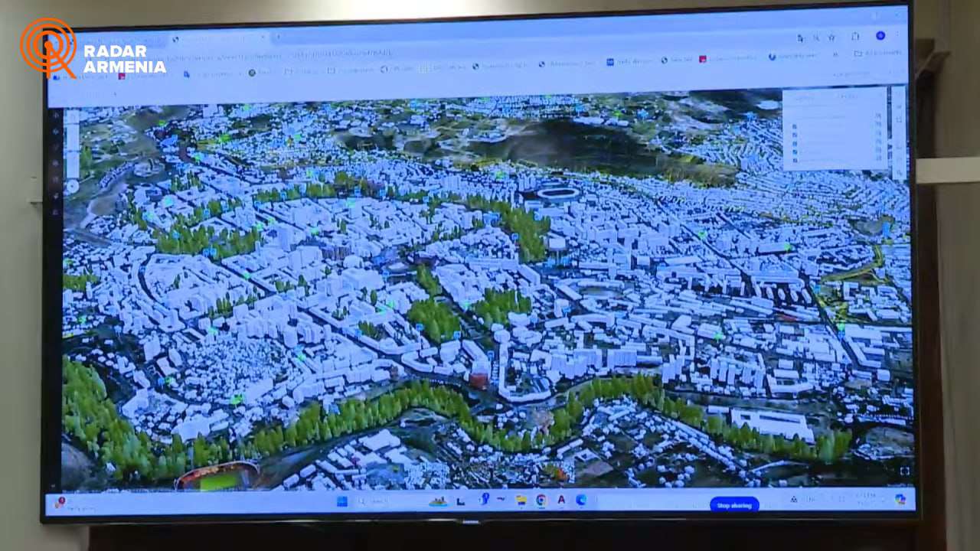Open the taskbar clock and date
The width and height of the screenshot is (980, 551).
click(x=866, y=498)
